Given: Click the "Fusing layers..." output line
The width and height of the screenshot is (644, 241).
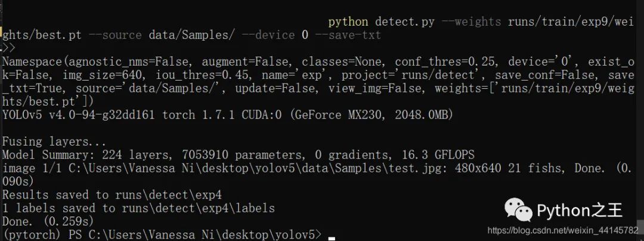Looking at the screenshot, I should (54, 143).
